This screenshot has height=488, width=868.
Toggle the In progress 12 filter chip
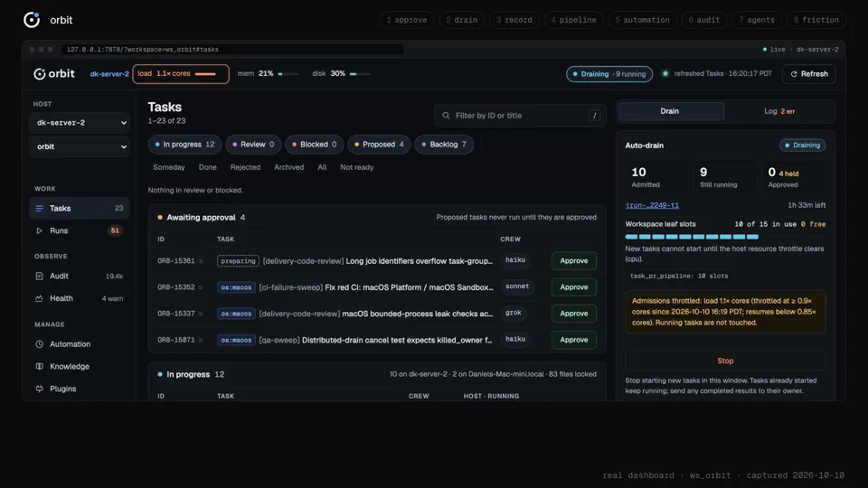184,145
